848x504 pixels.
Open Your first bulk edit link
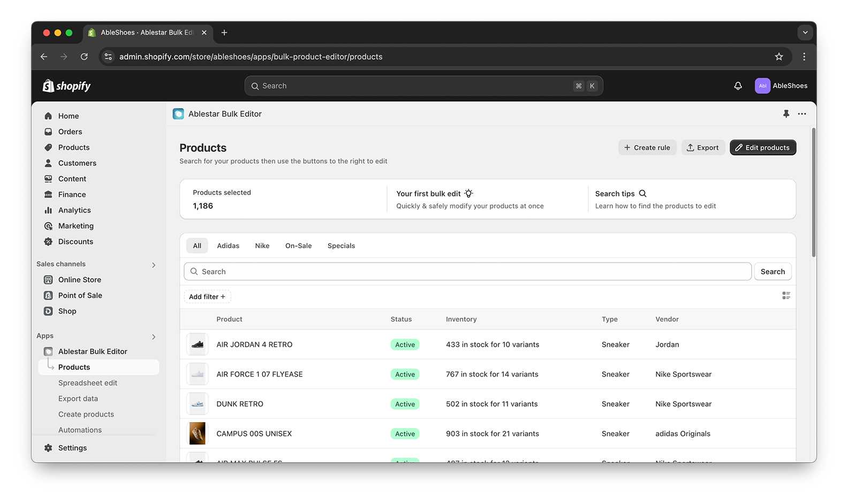[x=435, y=194]
